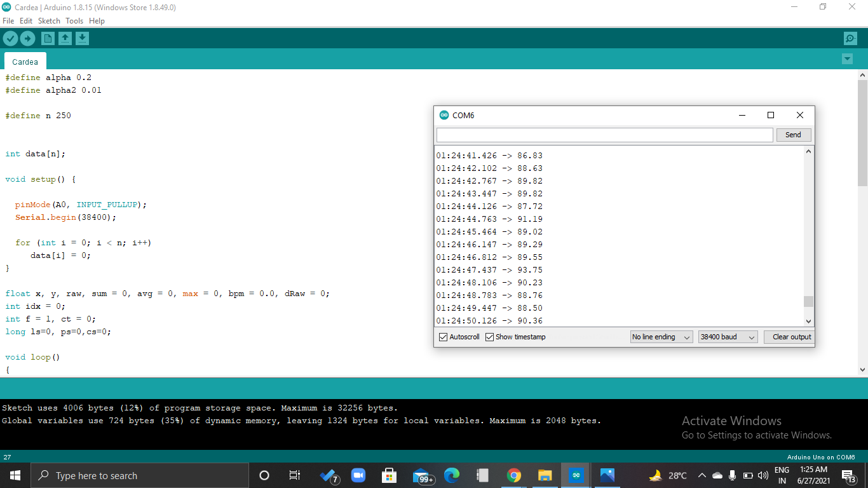Click the Upload arrow icon
The height and width of the screenshot is (488, 868).
click(x=27, y=39)
